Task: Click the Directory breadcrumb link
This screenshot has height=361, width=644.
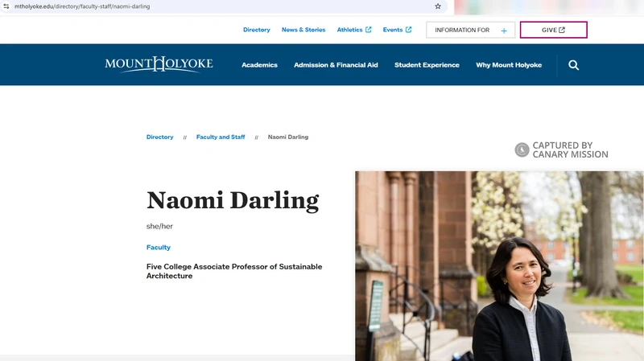Action: coord(159,137)
